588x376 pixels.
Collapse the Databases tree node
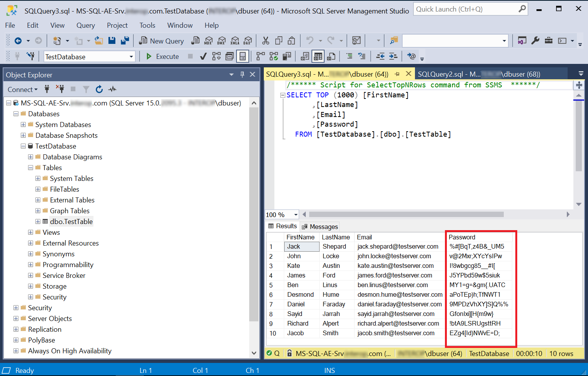pyautogui.click(x=16, y=114)
